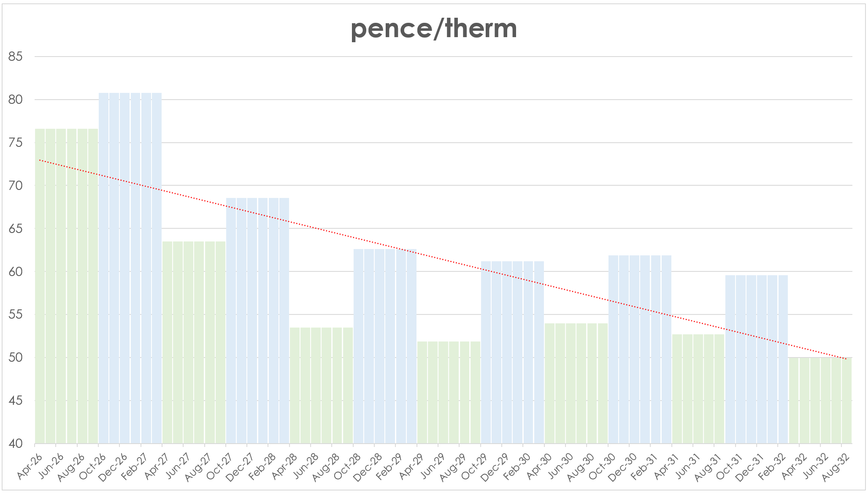
Task: Select the Feb-28 date label
Action: point(263,466)
